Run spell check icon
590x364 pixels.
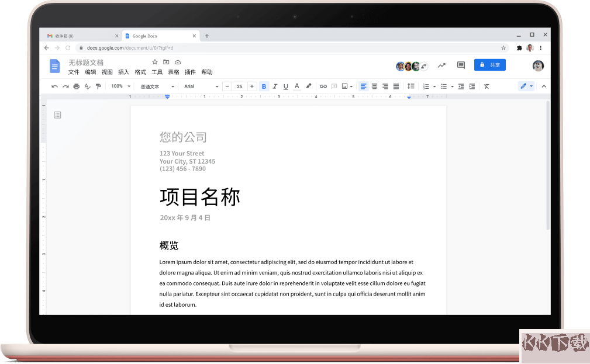[87, 86]
